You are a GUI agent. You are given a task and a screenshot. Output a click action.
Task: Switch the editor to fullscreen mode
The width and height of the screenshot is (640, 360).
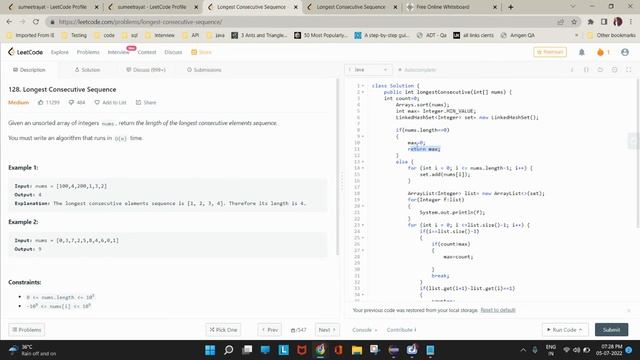[629, 70]
